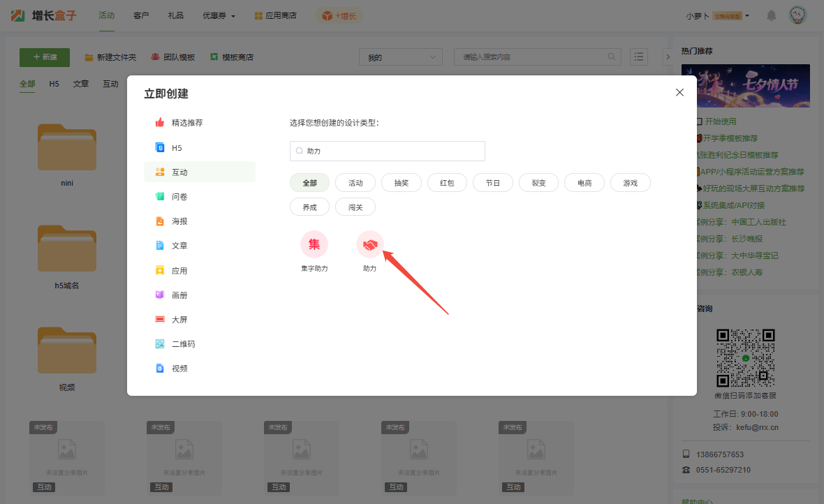Select the 视频 category

point(179,369)
